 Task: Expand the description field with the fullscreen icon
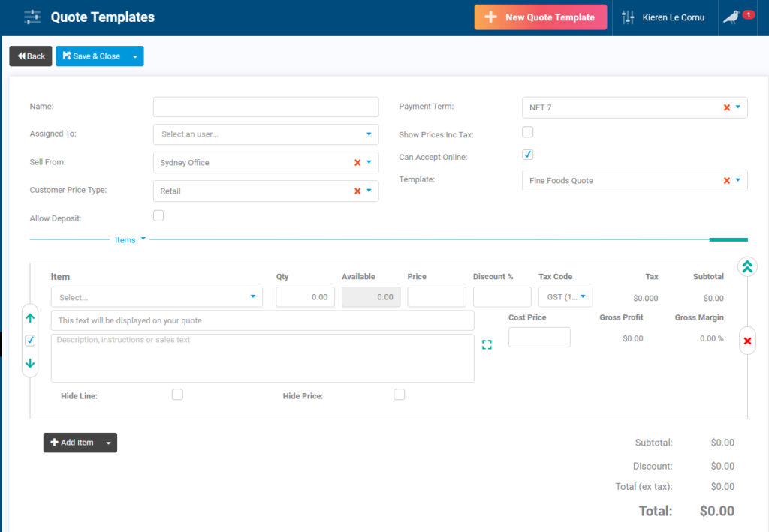(x=487, y=344)
